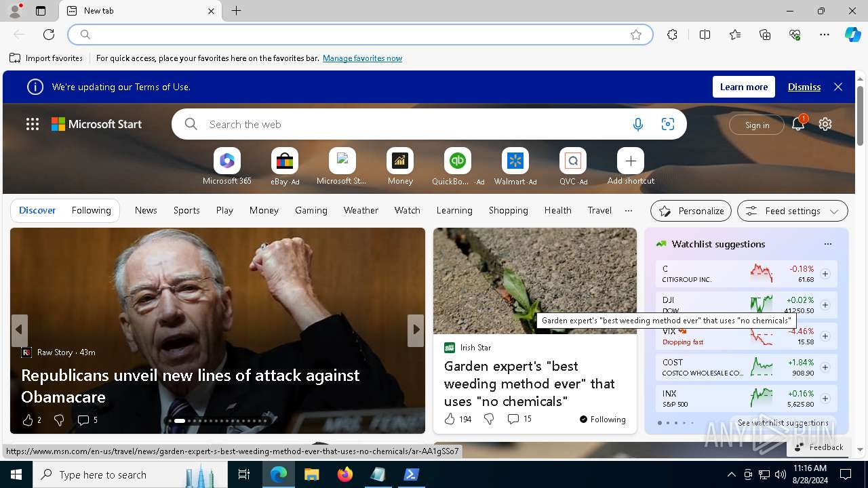Add this page to favorites star
The height and width of the screenshot is (488, 868).
coord(636,35)
